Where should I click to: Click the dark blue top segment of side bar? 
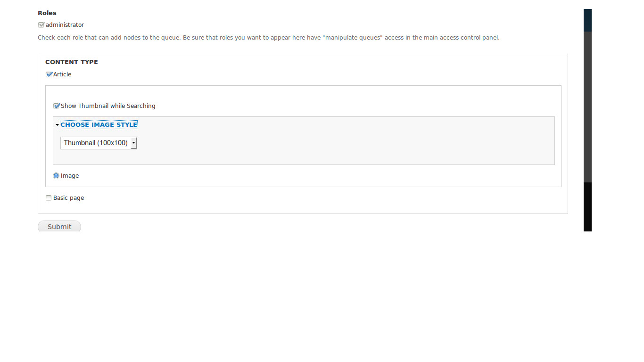pyautogui.click(x=587, y=20)
